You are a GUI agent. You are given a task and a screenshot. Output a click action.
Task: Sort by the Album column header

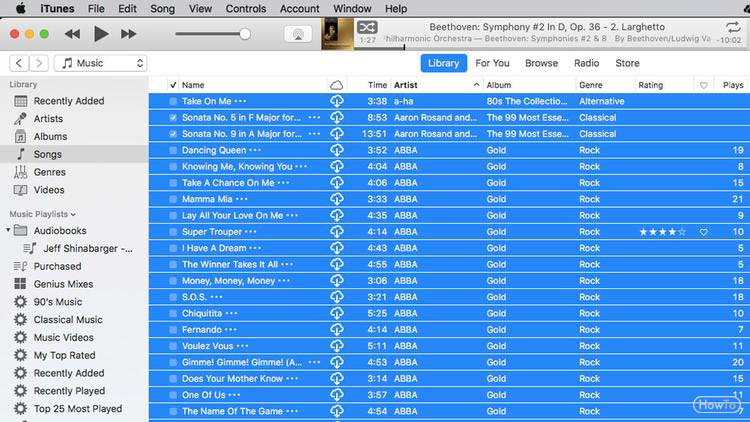pyautogui.click(x=529, y=85)
